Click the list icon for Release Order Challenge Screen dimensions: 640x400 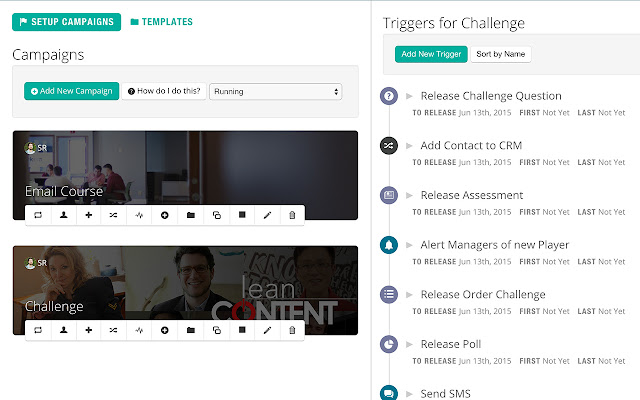click(x=389, y=294)
